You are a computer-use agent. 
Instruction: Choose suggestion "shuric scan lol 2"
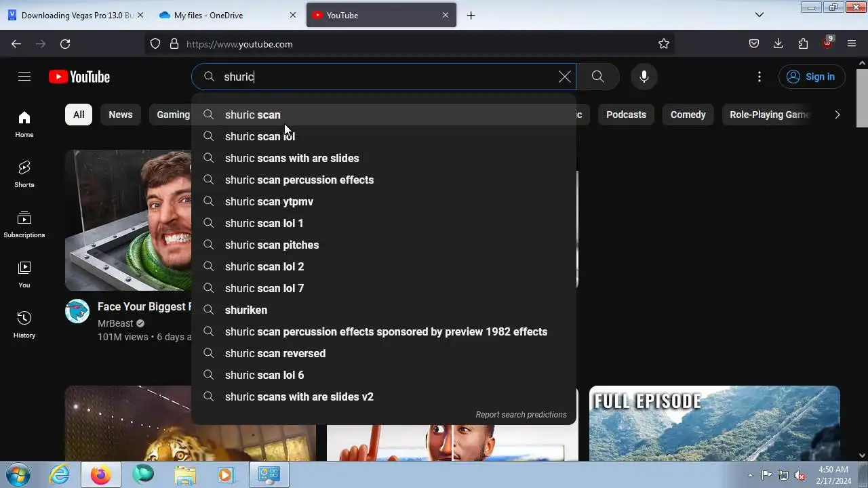point(384,266)
